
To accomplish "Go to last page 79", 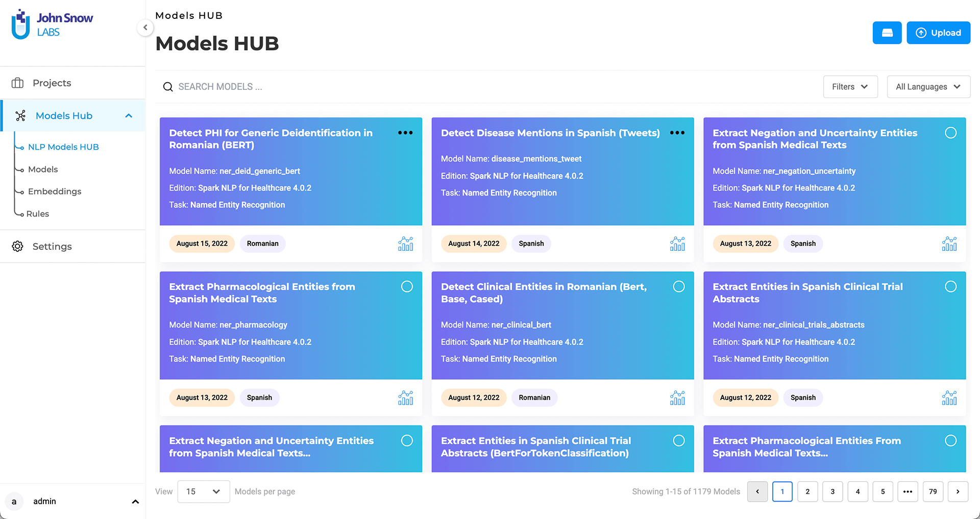I will [x=933, y=491].
